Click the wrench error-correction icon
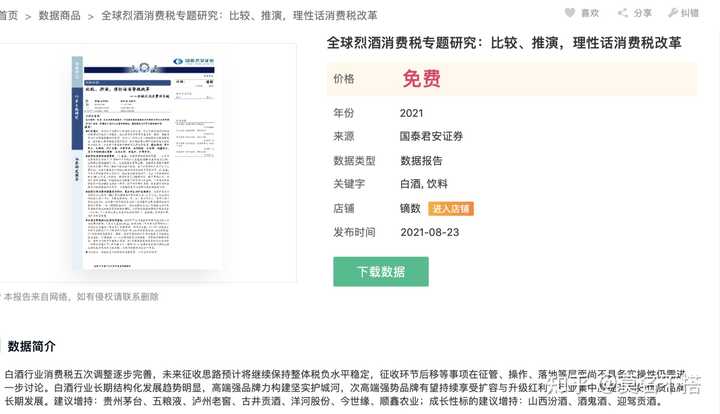 pos(673,13)
